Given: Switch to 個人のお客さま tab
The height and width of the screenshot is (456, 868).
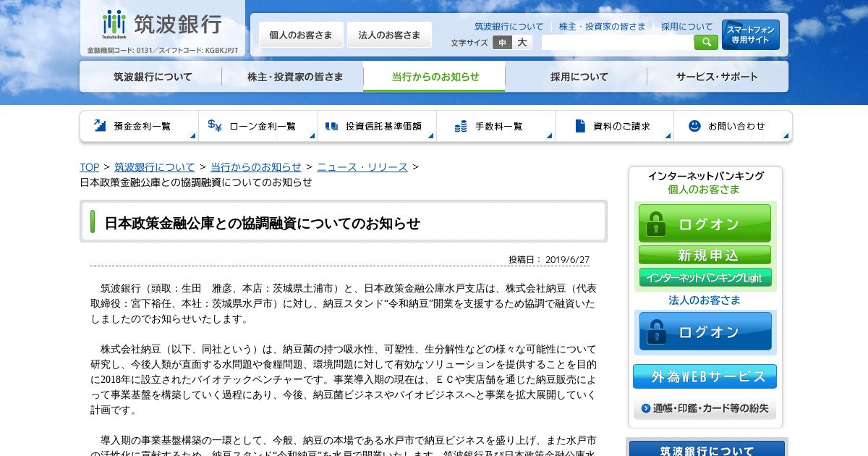Looking at the screenshot, I should click(x=301, y=35).
